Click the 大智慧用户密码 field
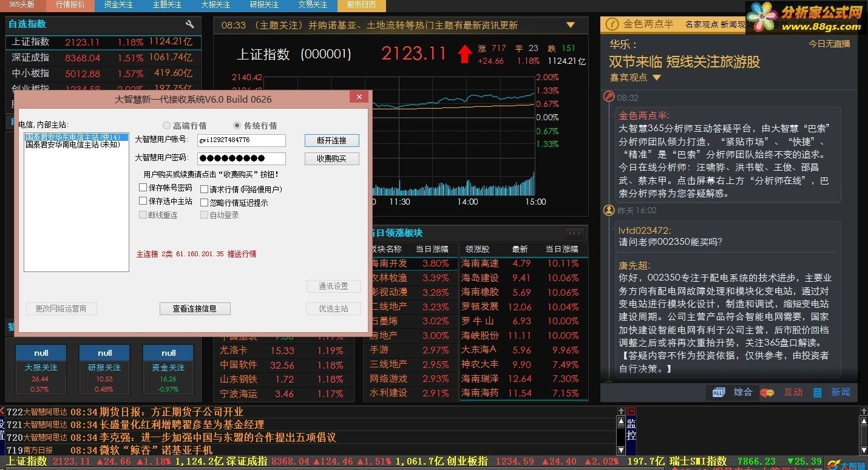868x470 pixels. (241, 158)
